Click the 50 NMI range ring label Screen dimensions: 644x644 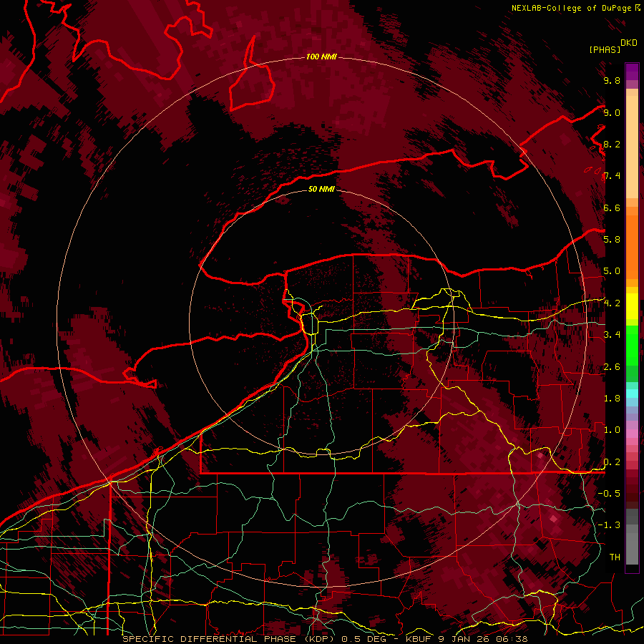point(321,189)
